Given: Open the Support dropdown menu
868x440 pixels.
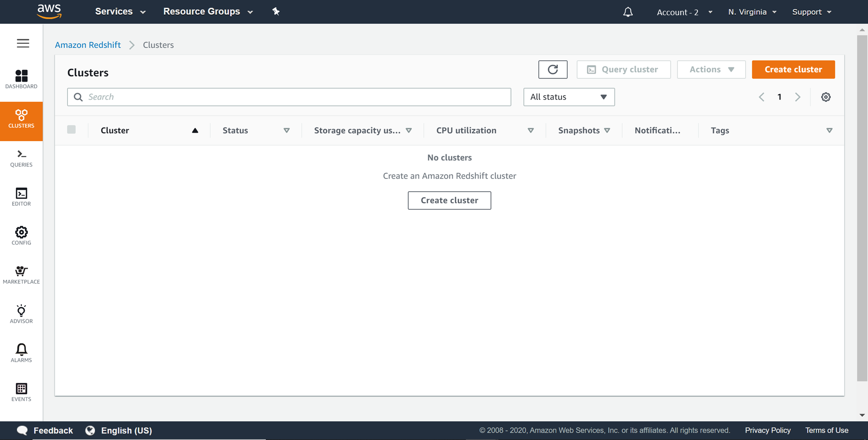Looking at the screenshot, I should pyautogui.click(x=812, y=12).
